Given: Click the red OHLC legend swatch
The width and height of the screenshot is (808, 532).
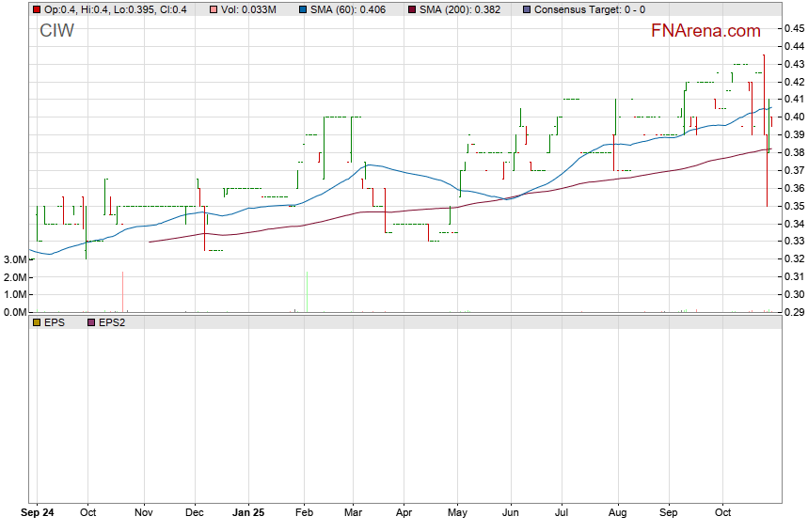Looking at the screenshot, I should (x=36, y=9).
